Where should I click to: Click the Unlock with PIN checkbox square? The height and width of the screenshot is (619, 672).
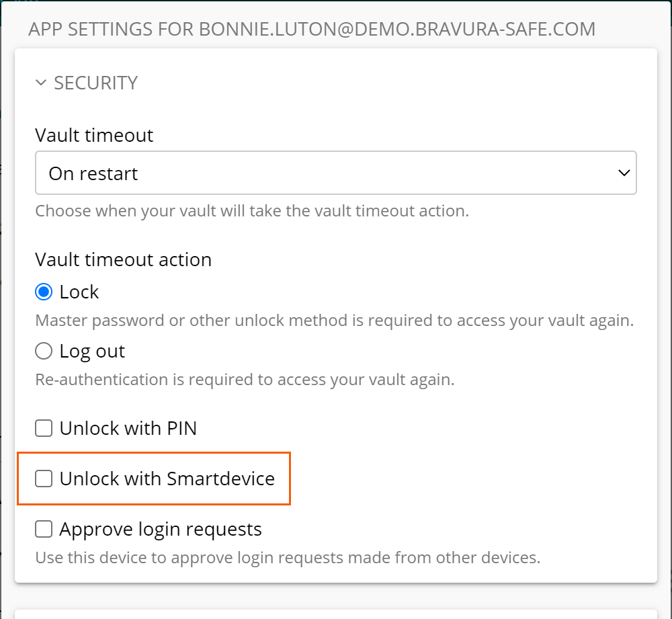(43, 427)
